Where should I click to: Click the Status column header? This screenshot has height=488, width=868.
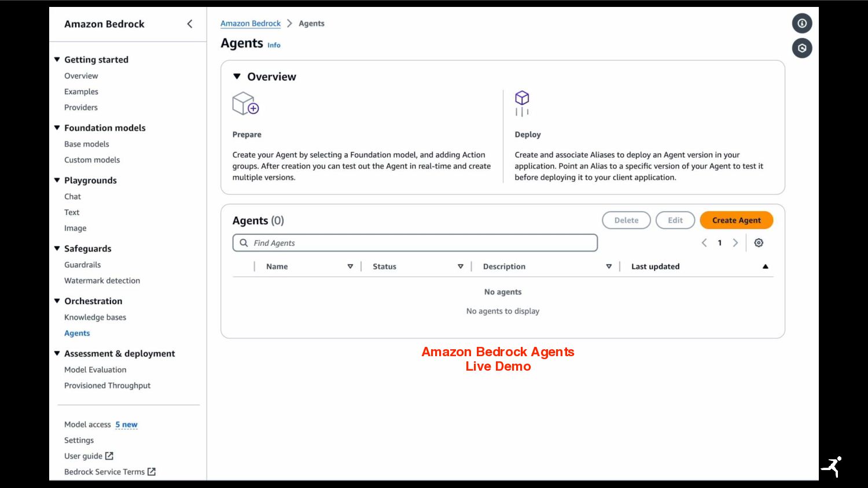point(385,267)
